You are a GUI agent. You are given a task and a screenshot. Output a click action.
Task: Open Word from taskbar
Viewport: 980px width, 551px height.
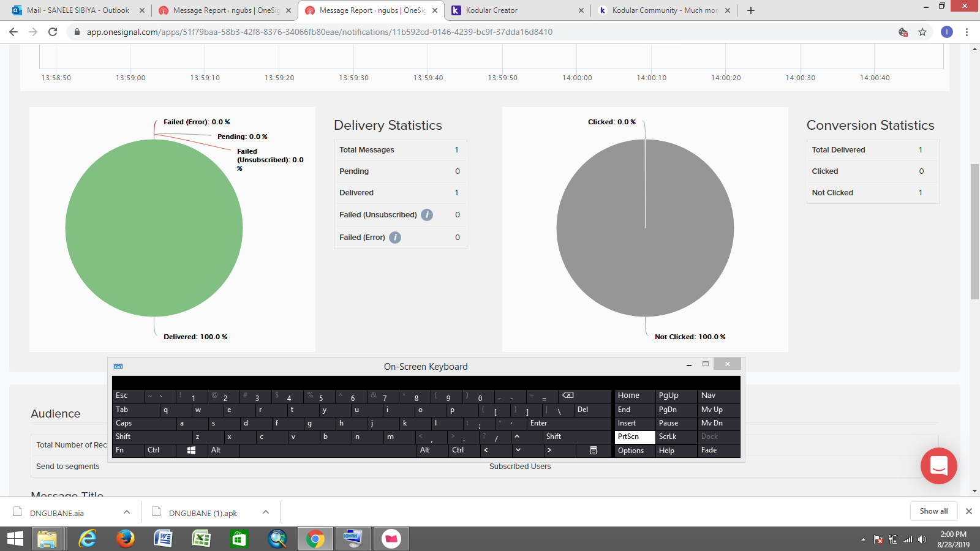[x=163, y=539]
